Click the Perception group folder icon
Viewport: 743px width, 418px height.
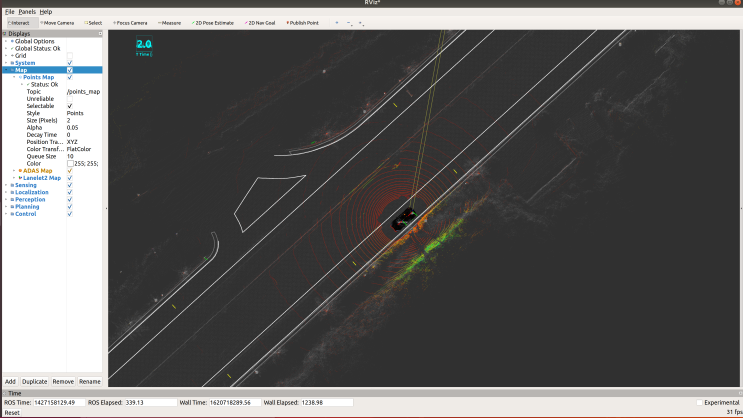pos(12,200)
